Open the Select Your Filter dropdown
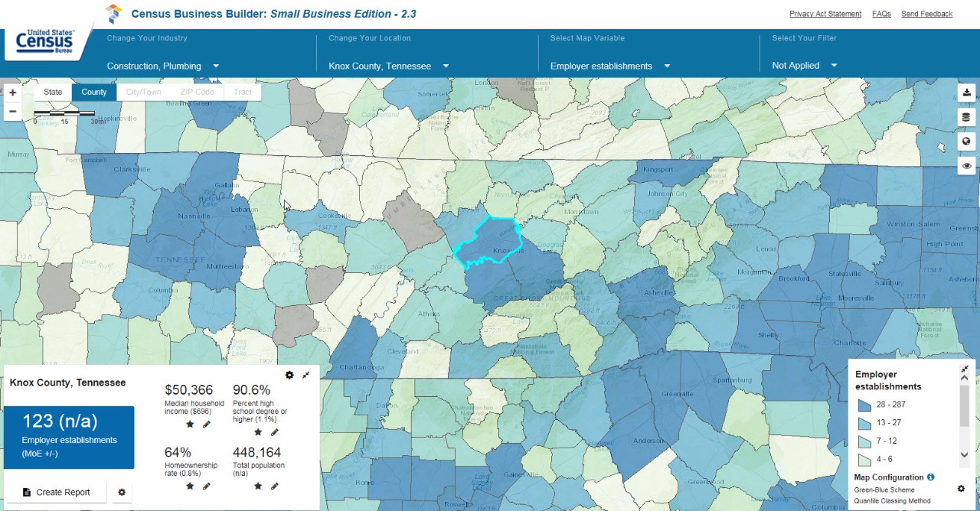This screenshot has width=980, height=511. click(805, 66)
